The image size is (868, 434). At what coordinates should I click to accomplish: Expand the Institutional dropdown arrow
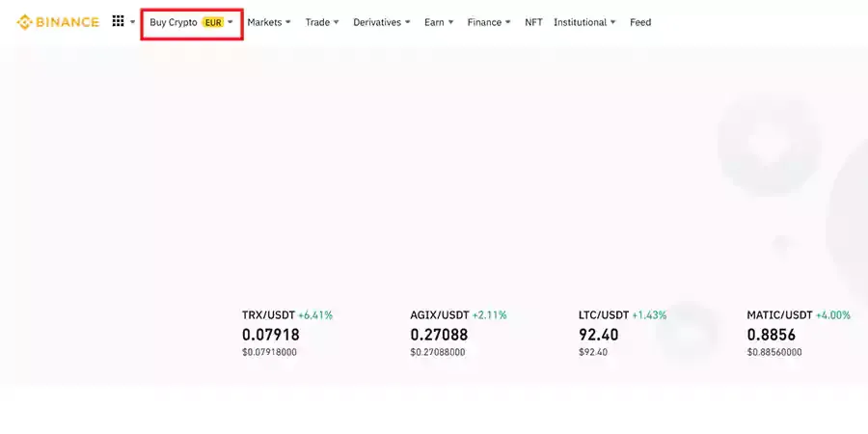click(x=612, y=22)
